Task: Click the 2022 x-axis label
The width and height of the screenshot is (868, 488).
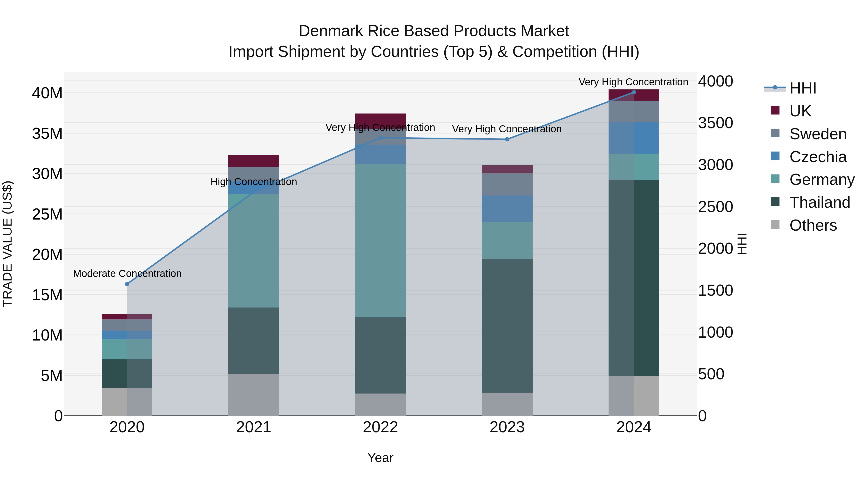Action: (380, 427)
